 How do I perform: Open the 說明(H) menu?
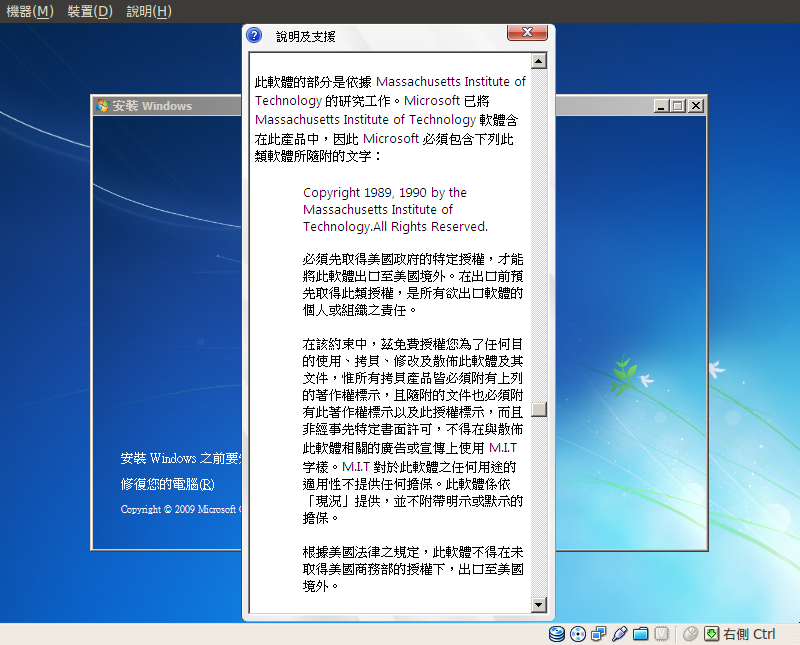[x=149, y=11]
